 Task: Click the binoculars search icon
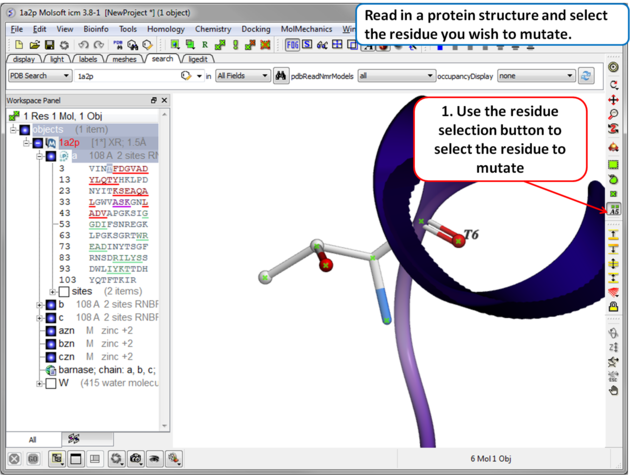[x=281, y=76]
